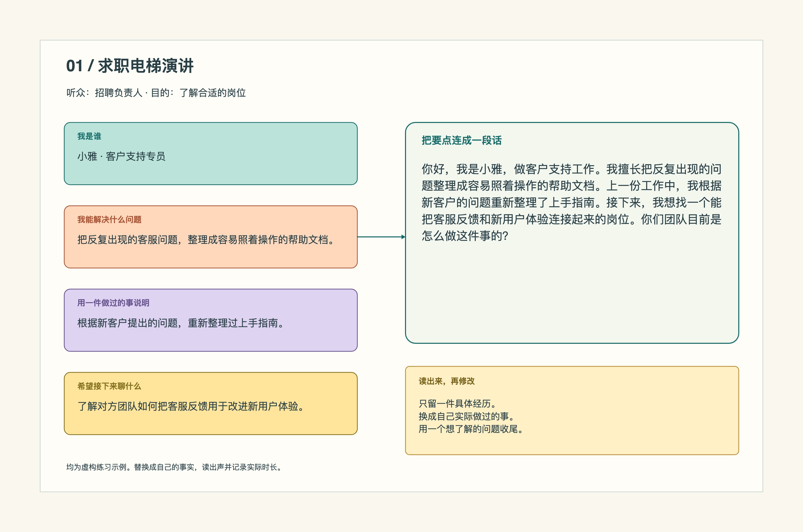Click the paragraph starting "你好，我是小雅"
Screen dimensions: 803x532
(x=572, y=202)
